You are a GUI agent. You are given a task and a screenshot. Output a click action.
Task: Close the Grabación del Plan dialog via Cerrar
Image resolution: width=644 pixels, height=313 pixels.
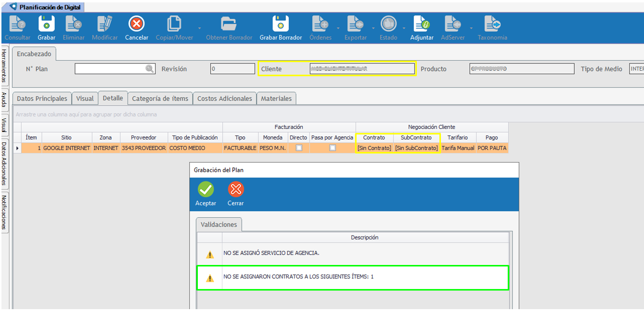[x=236, y=189]
